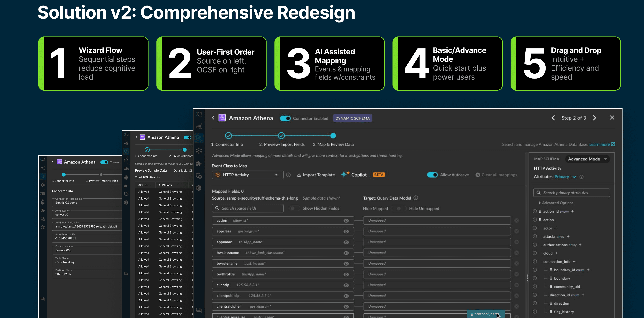This screenshot has width=644, height=318.
Task: Click the Copilot sparkle icon
Action: (x=345, y=174)
